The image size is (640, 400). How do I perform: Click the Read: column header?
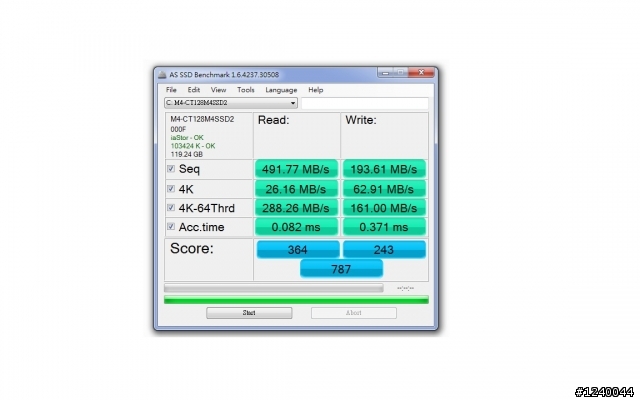tap(273, 120)
